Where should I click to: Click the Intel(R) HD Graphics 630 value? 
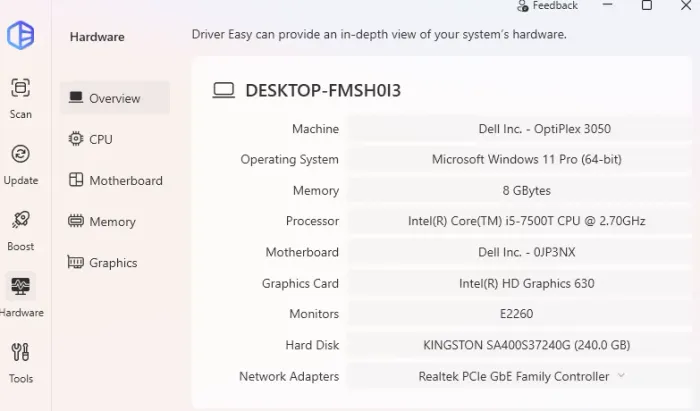pos(527,283)
